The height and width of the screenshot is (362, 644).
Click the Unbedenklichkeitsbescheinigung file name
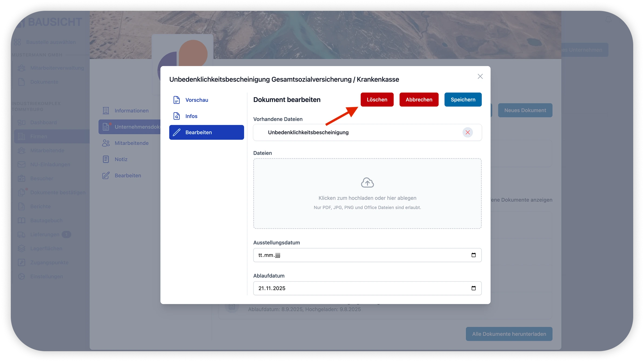click(308, 132)
